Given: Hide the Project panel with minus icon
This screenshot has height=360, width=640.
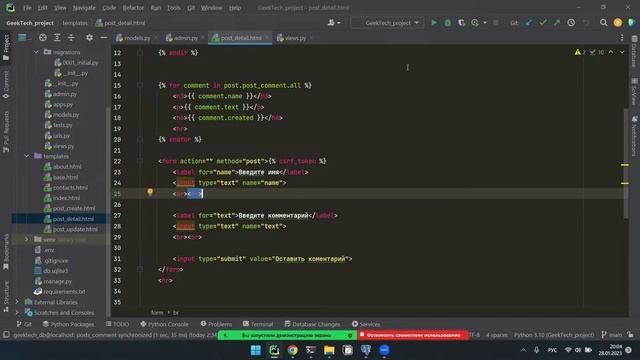Looking at the screenshot, I should pyautogui.click(x=104, y=38).
